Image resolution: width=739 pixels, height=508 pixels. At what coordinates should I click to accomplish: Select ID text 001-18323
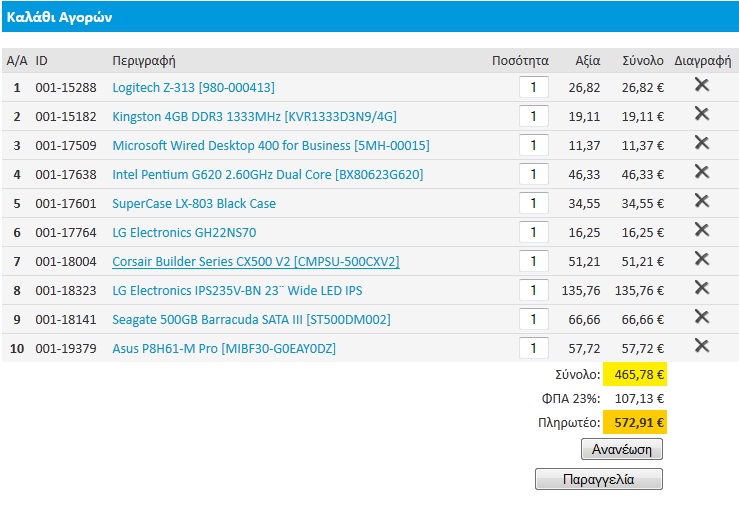tap(66, 290)
